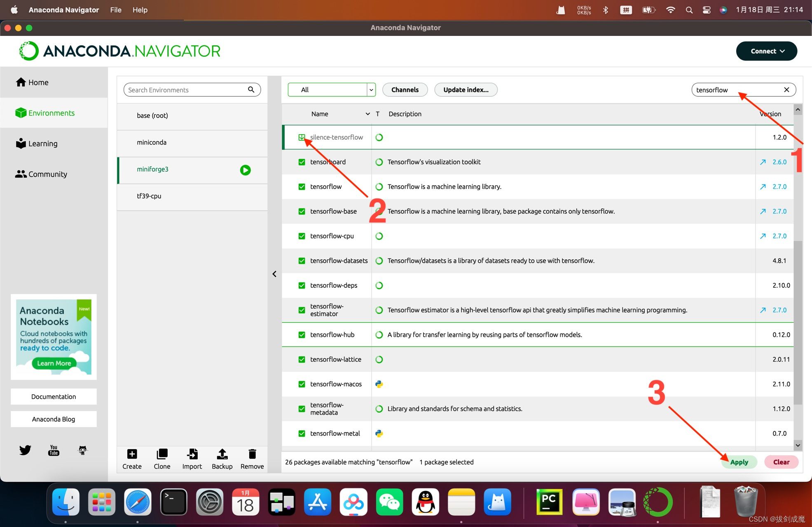The width and height of the screenshot is (812, 527).
Task: Click Apply to install selected package
Action: 739,462
